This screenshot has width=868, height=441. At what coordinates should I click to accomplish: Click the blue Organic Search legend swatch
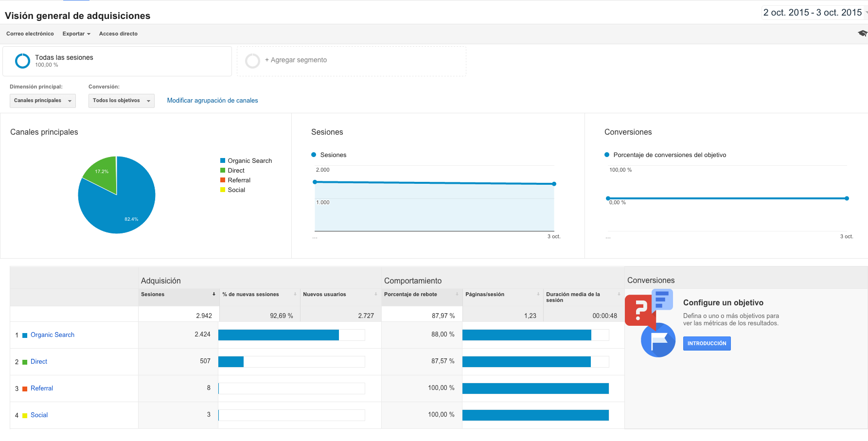(x=223, y=160)
